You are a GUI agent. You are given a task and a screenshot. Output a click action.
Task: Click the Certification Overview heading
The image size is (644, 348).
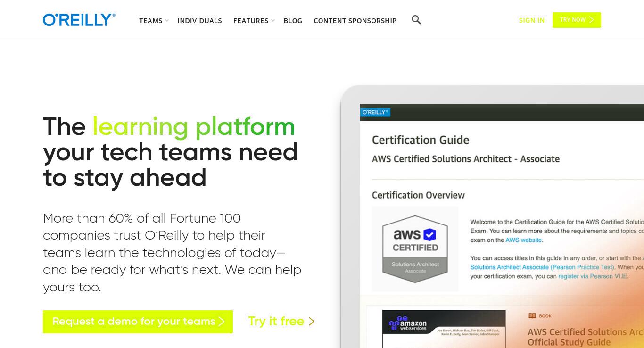pos(418,195)
